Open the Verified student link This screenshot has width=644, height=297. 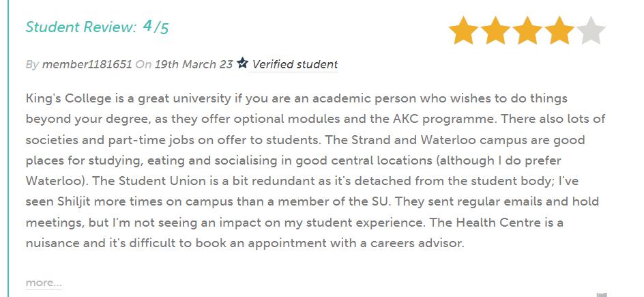(295, 65)
